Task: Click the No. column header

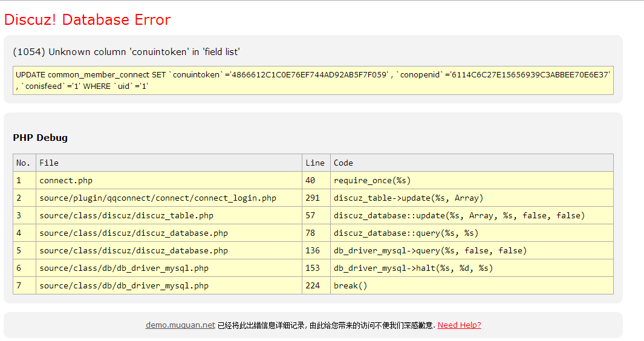Action: [24, 163]
